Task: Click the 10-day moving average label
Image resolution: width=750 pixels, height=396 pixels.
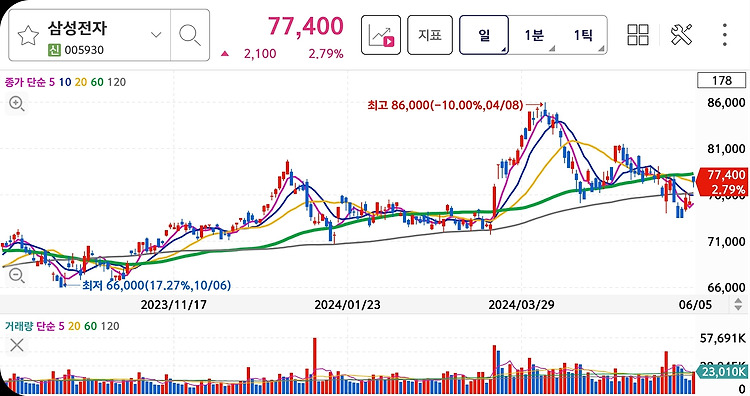Action: click(65, 82)
